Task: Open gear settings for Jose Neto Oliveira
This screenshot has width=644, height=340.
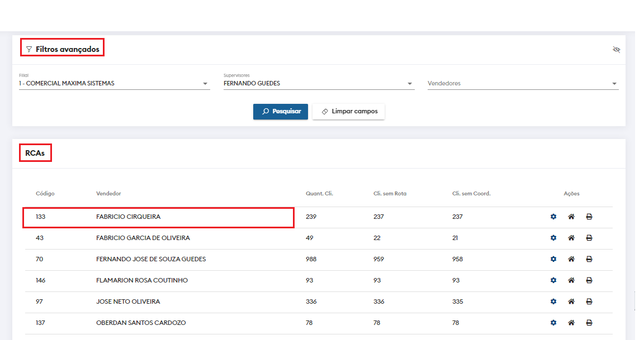Action: (553, 301)
